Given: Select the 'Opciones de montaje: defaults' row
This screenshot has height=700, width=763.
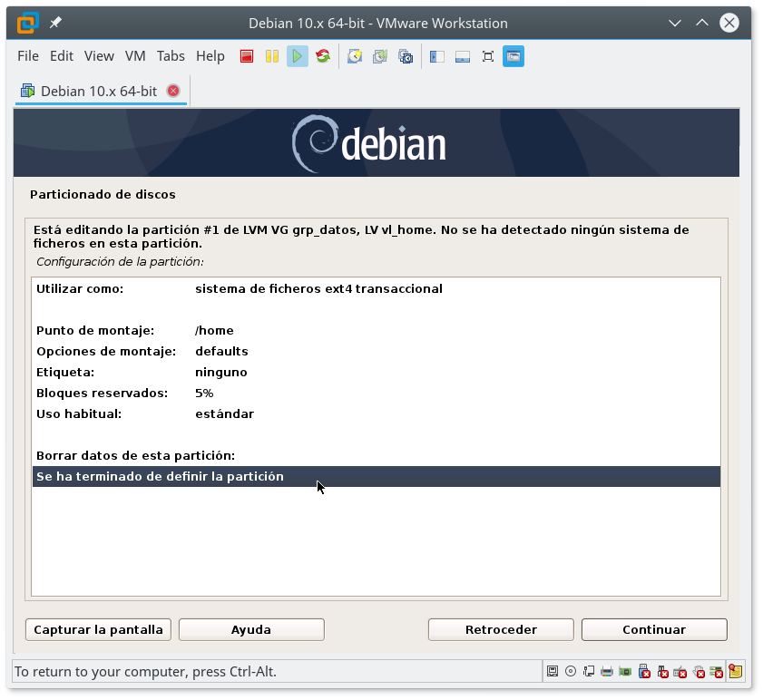Looking at the screenshot, I should tap(377, 351).
